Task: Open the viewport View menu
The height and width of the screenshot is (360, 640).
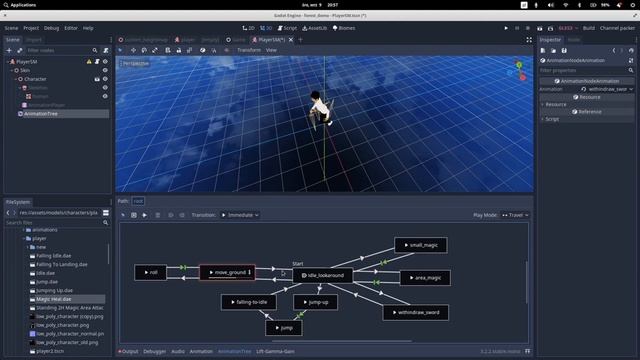Action: (x=271, y=50)
